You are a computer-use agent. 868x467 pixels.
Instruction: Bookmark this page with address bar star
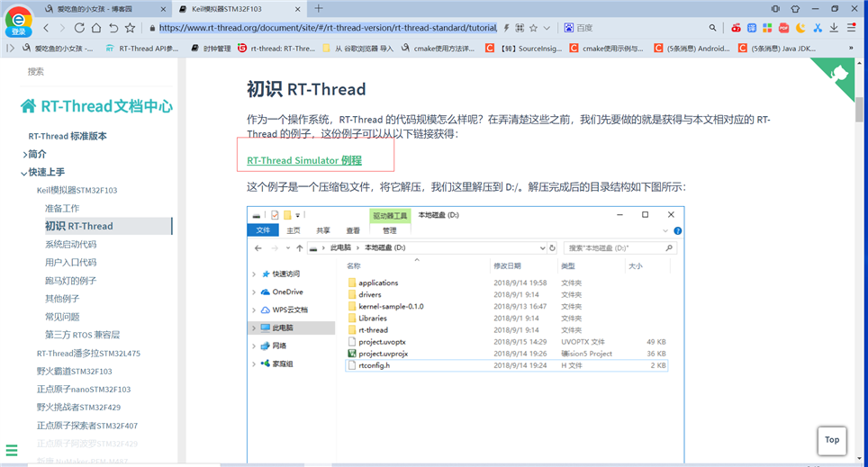534,28
